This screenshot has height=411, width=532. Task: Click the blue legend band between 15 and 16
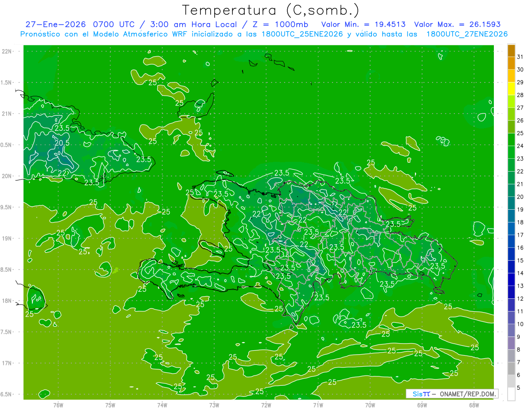tap(511, 254)
